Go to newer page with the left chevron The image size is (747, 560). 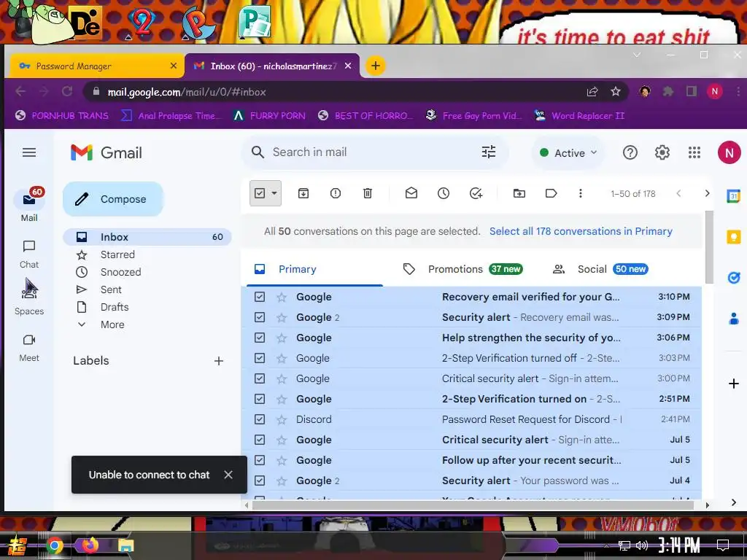click(678, 193)
